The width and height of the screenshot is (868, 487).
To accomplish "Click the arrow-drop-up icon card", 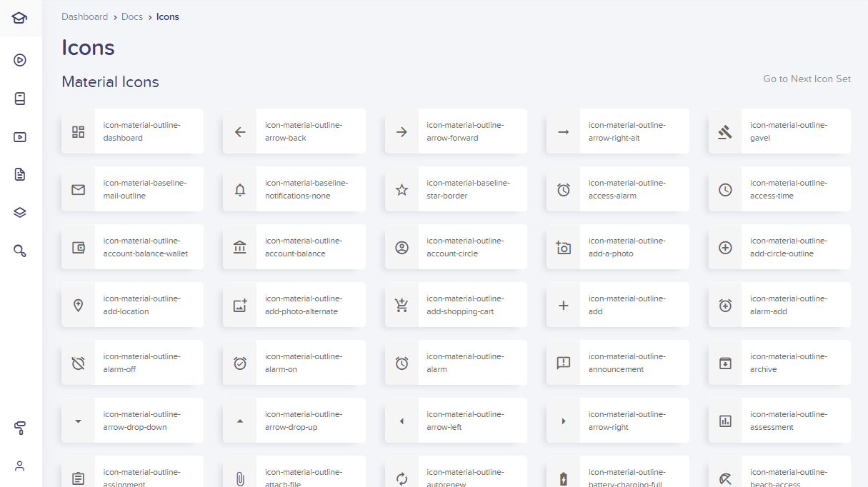I will [294, 421].
